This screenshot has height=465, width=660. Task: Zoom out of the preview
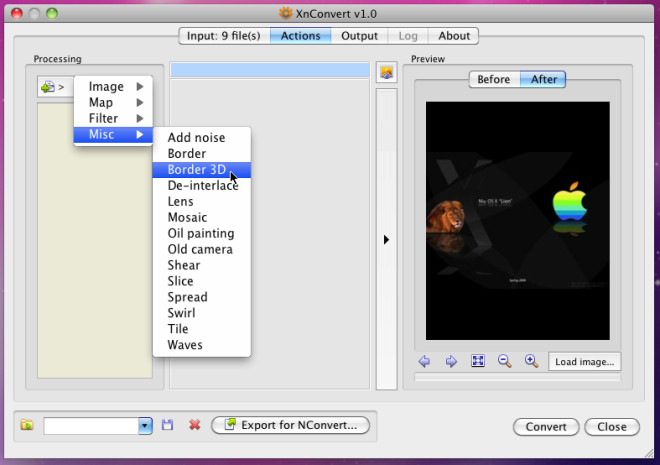click(505, 362)
